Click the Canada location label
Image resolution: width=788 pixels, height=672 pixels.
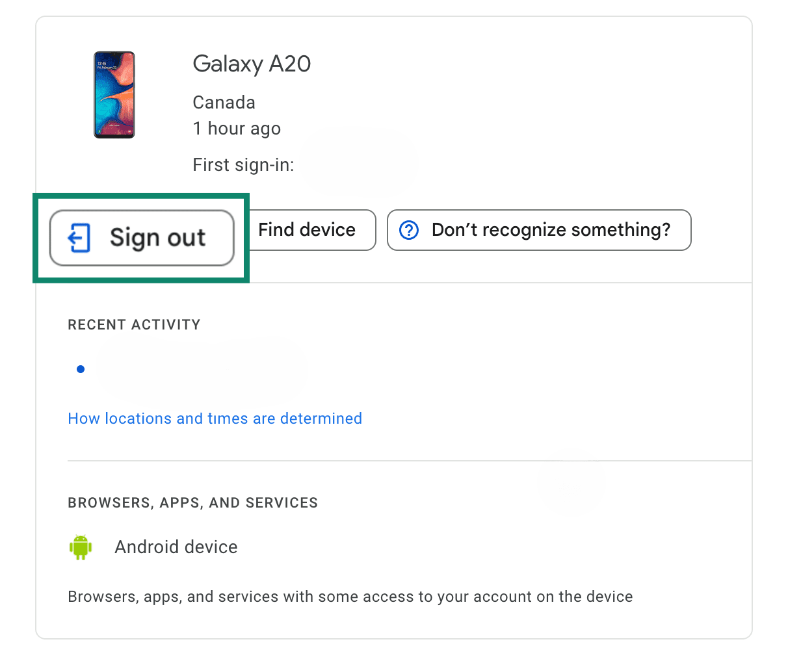click(x=224, y=102)
